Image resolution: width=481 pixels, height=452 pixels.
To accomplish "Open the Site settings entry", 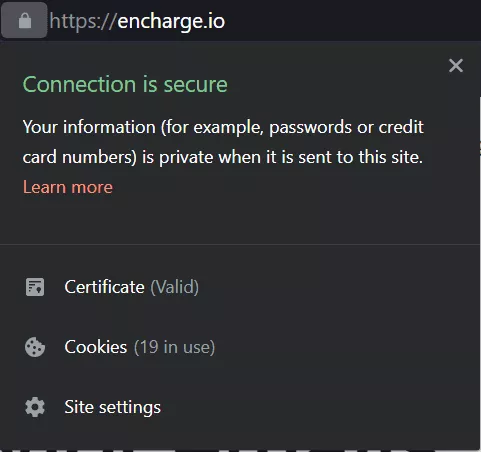I will [x=240, y=407].
